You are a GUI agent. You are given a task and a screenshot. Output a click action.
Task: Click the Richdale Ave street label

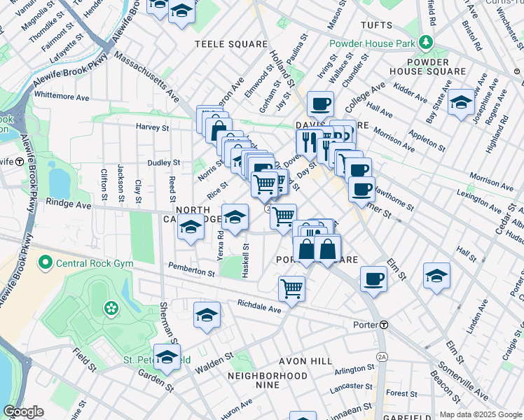pyautogui.click(x=259, y=306)
